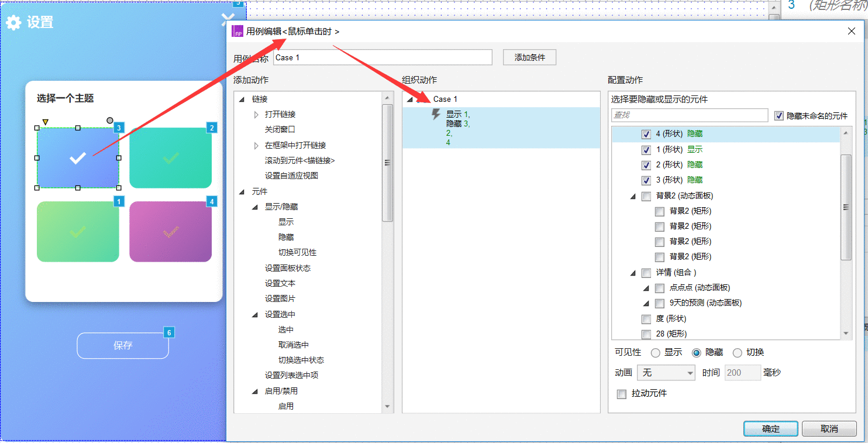Choose the 启用 action
The width and height of the screenshot is (868, 443).
286,406
